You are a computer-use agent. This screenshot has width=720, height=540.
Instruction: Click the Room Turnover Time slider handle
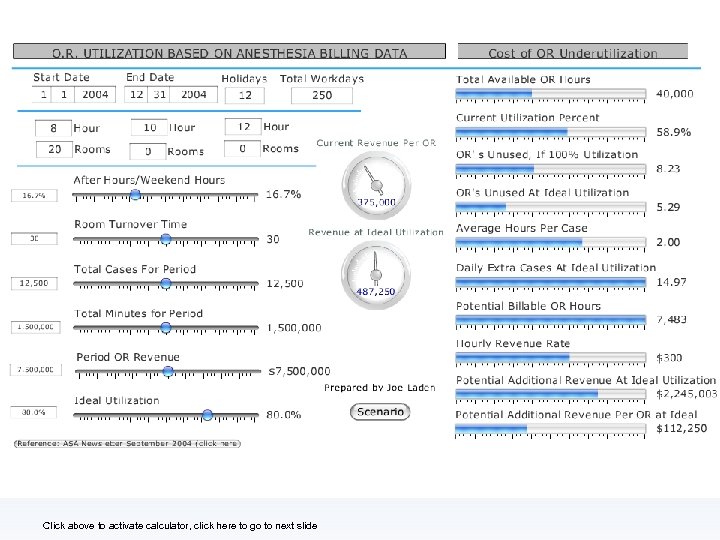[166, 239]
